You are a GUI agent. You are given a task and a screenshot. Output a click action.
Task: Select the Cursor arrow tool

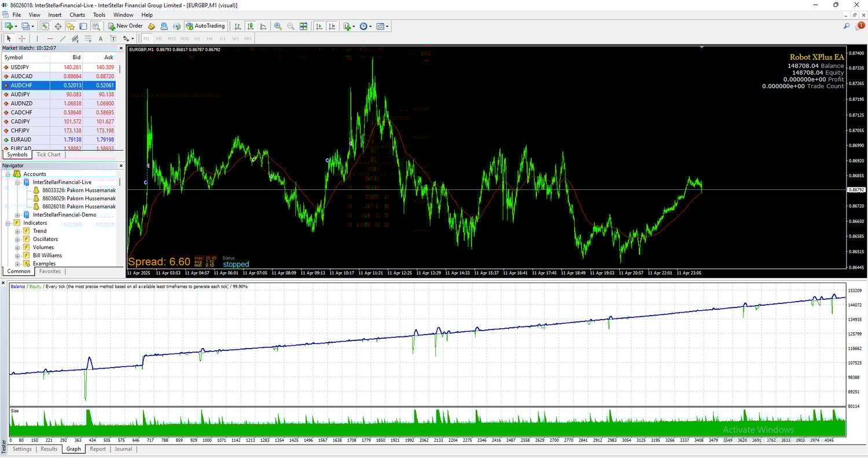9,39
